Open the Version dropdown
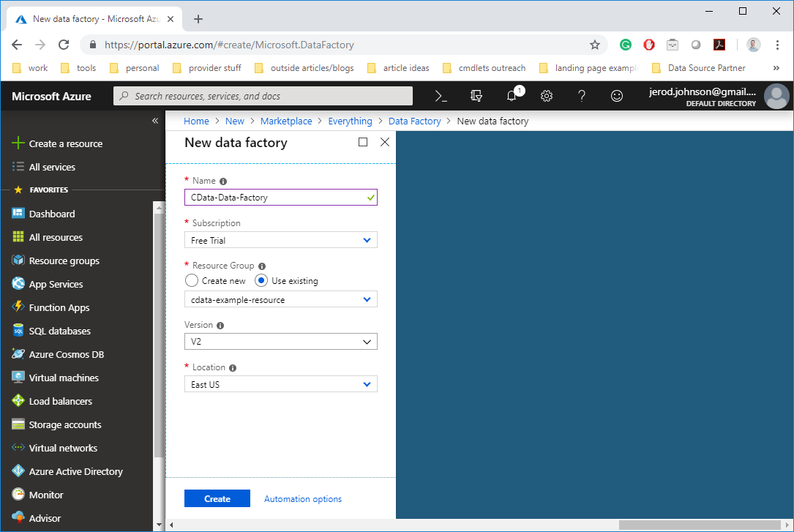The width and height of the screenshot is (794, 532). 280,342
